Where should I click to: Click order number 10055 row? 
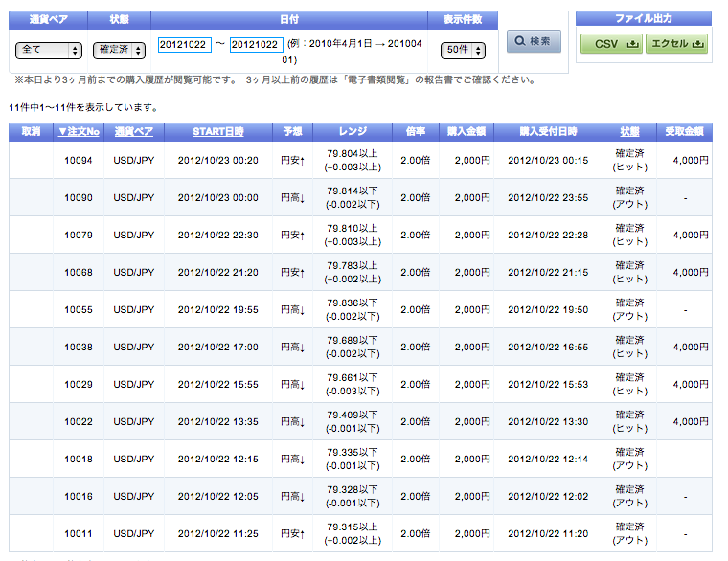[79, 309]
